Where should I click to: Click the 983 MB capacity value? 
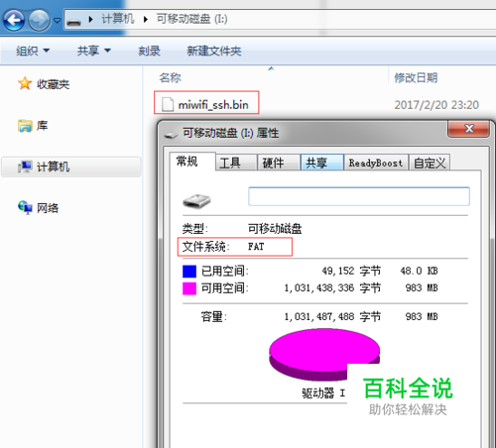(422, 316)
